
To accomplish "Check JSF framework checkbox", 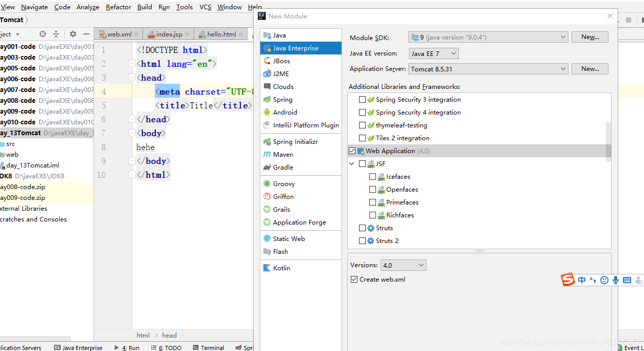I will coord(362,164).
